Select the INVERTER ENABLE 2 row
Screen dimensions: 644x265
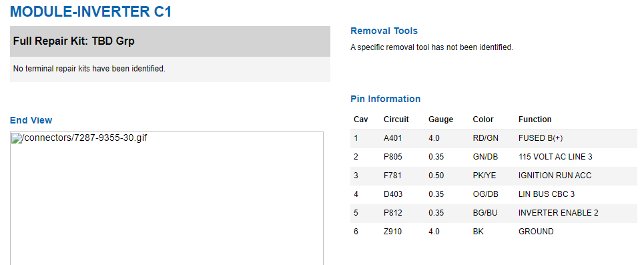(x=494, y=213)
